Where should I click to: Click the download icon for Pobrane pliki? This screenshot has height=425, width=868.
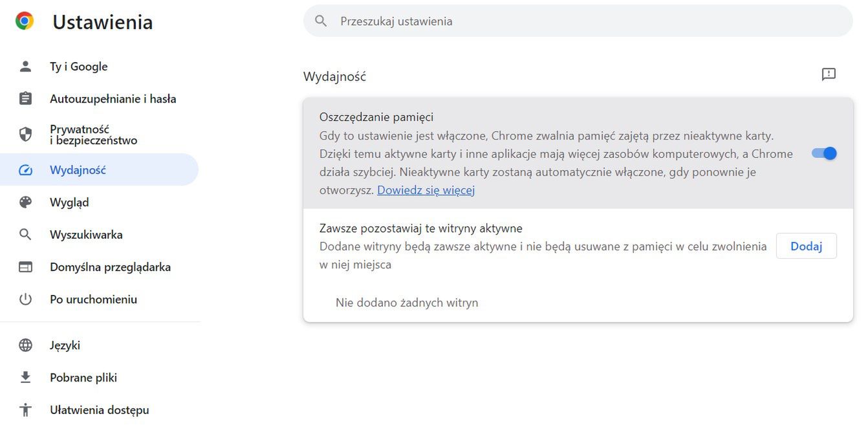(x=25, y=377)
